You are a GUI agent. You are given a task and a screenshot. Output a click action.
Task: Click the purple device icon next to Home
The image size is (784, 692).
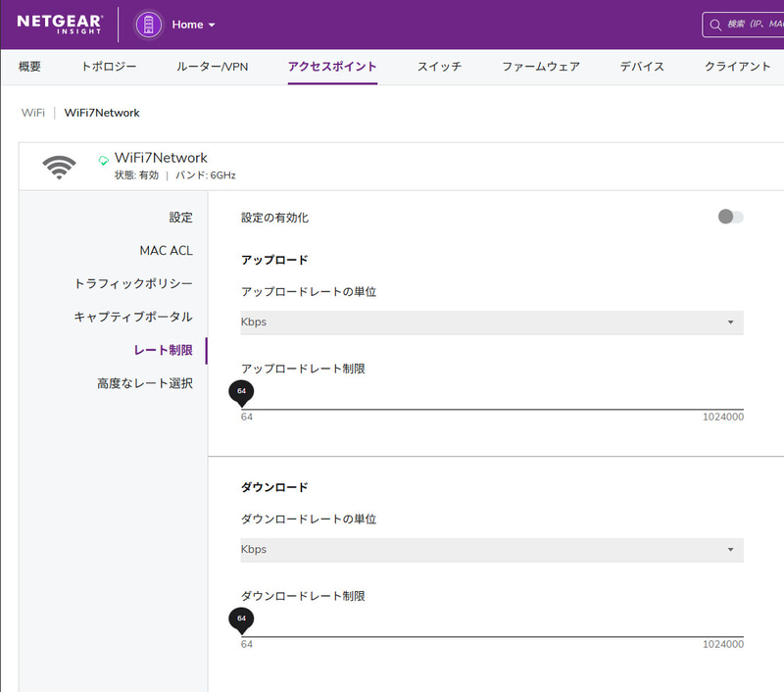pyautogui.click(x=148, y=25)
